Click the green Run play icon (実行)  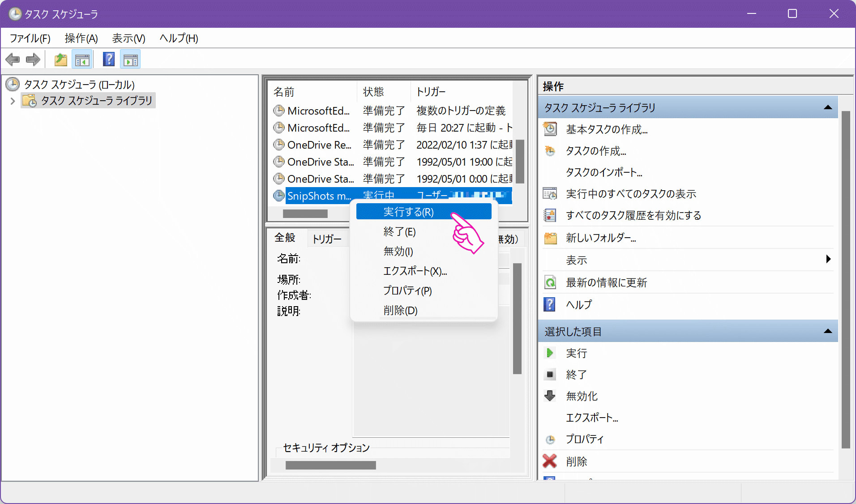point(550,353)
